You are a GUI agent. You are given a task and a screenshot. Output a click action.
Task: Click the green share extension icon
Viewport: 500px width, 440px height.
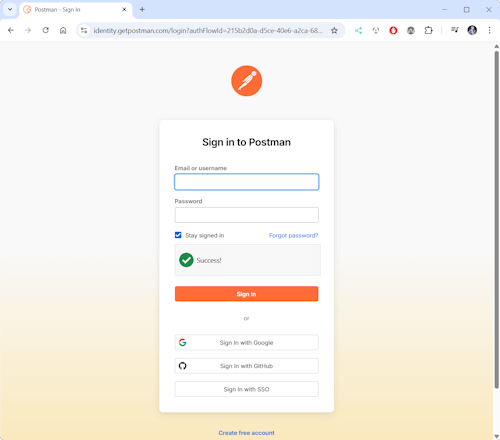tap(358, 31)
